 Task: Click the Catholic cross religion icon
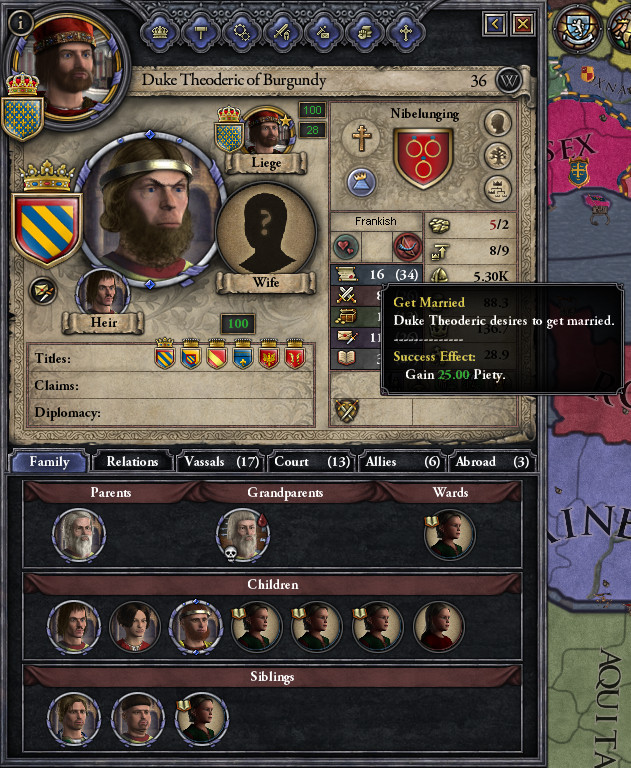362,137
